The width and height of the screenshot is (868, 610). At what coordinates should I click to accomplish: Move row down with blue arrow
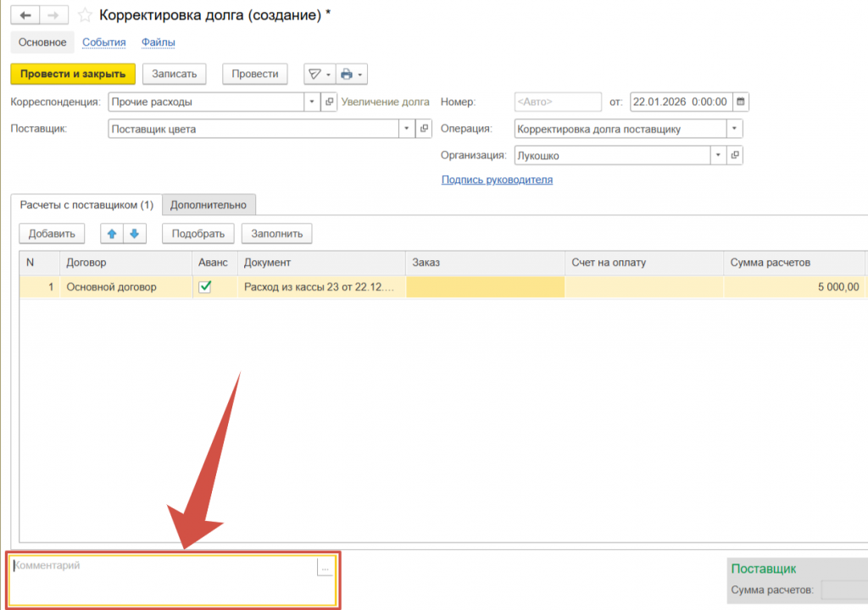[134, 233]
